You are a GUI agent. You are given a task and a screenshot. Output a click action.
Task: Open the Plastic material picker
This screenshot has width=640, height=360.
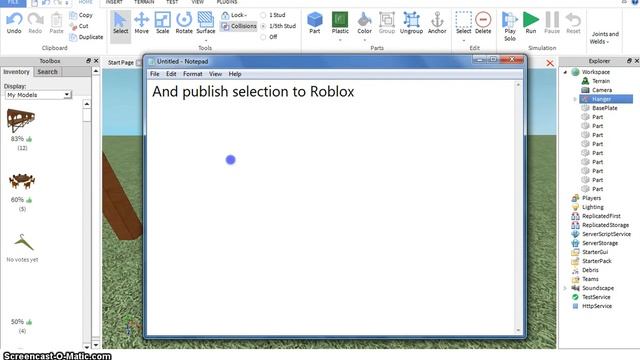(x=340, y=23)
